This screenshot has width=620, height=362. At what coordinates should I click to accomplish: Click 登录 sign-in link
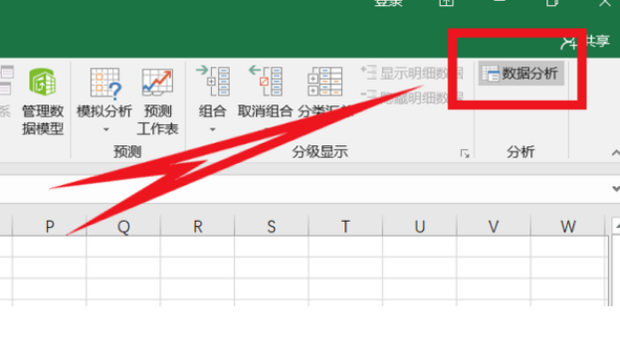tap(388, 3)
